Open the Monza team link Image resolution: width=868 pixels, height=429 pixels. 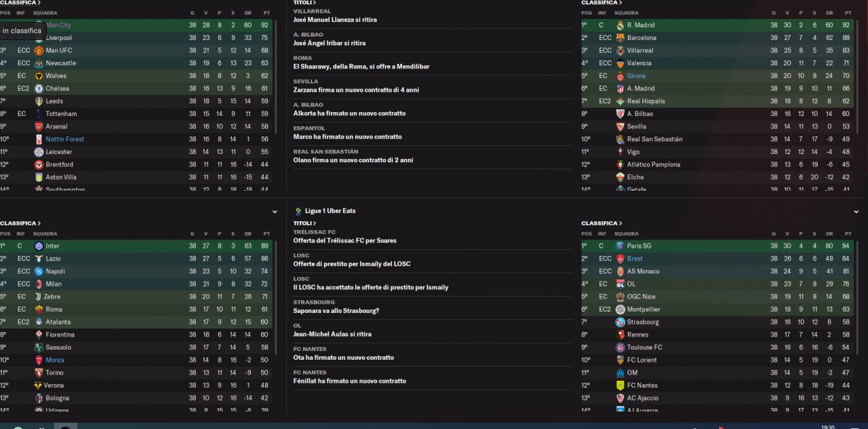55,360
